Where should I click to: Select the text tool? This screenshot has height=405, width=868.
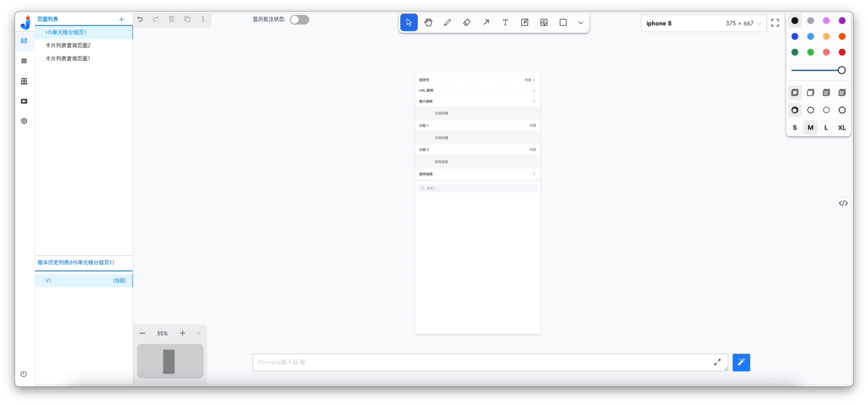point(505,23)
